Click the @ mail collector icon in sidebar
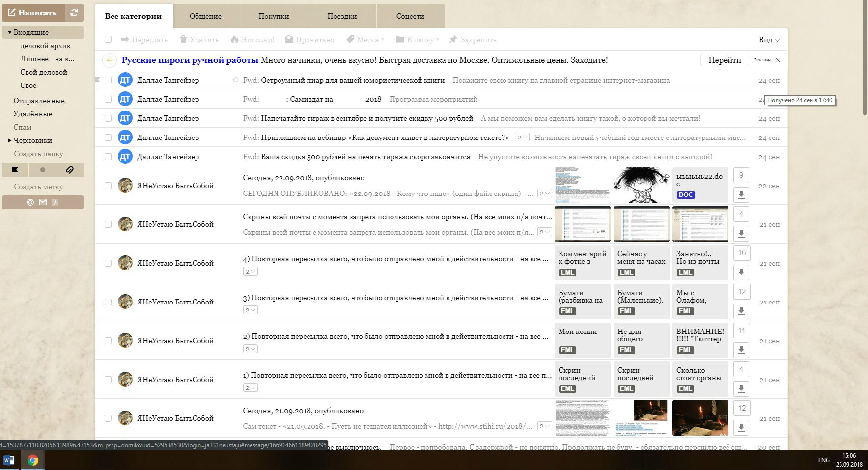The height and width of the screenshot is (470, 868). point(30,202)
